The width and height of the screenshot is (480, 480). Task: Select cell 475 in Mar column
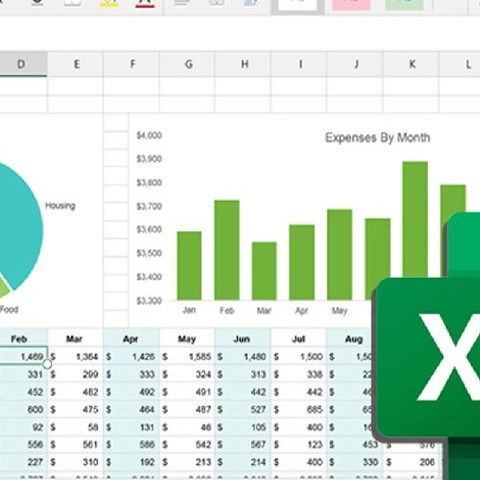pos(76,409)
